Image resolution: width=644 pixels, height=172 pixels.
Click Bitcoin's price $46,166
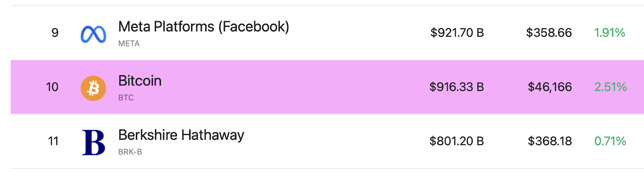pos(550,87)
